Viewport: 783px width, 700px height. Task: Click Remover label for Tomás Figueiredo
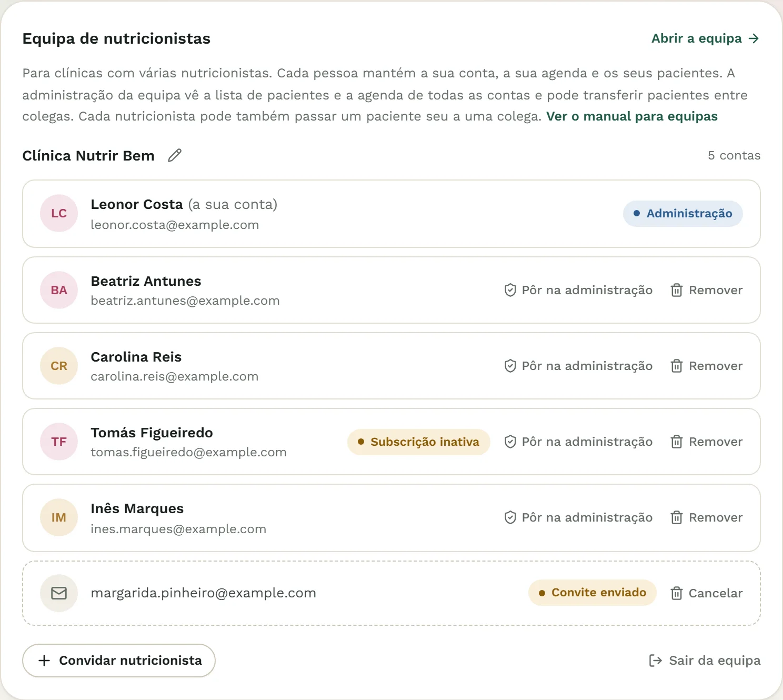(716, 442)
